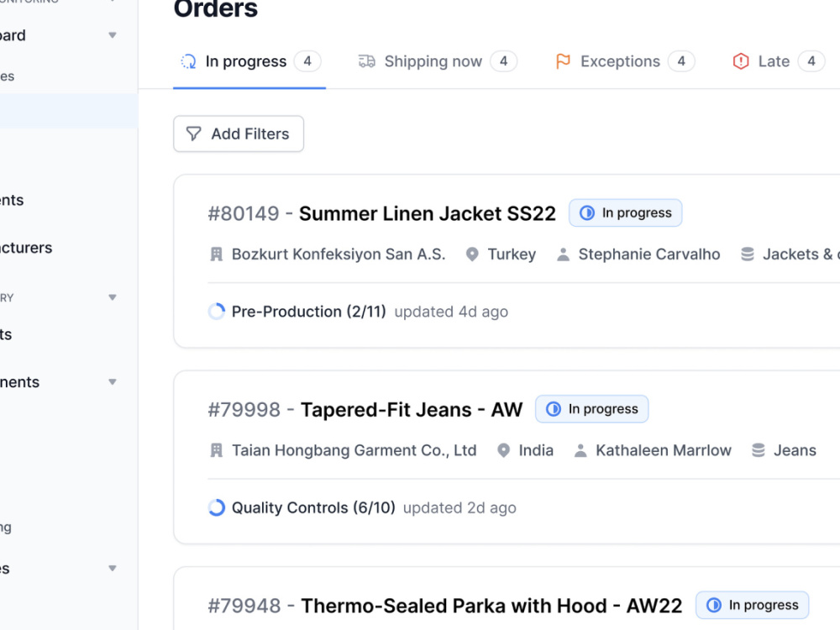The image size is (840, 630).
Task: Select manufacturer Bozkurt Konfeksiyon San A.S.
Action: click(339, 255)
